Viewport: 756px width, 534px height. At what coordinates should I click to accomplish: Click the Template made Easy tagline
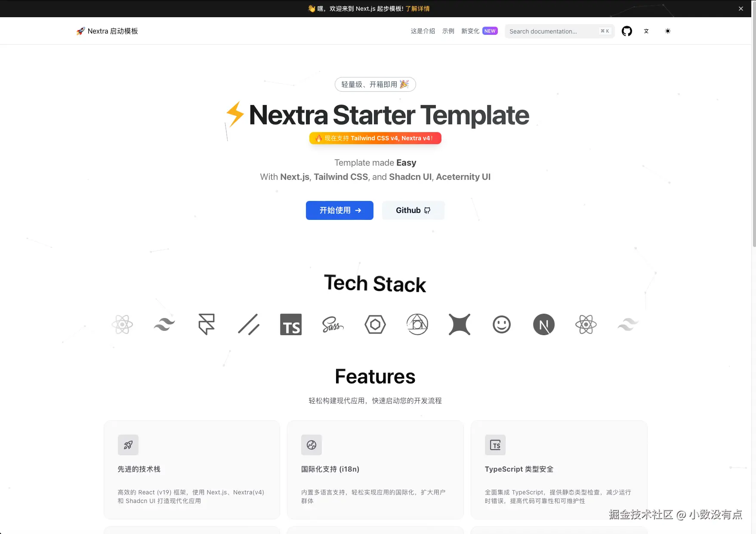(x=375, y=163)
